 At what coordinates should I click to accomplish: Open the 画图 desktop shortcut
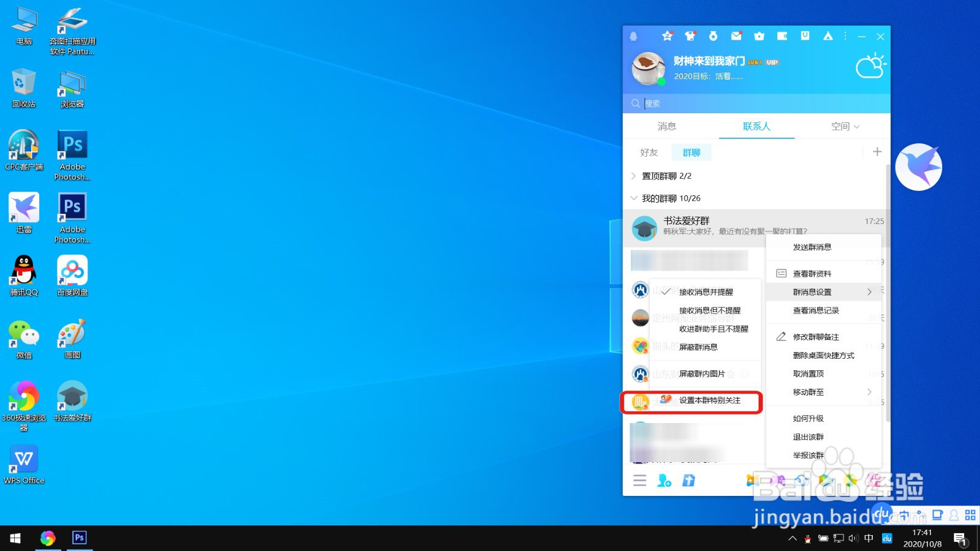tap(72, 339)
